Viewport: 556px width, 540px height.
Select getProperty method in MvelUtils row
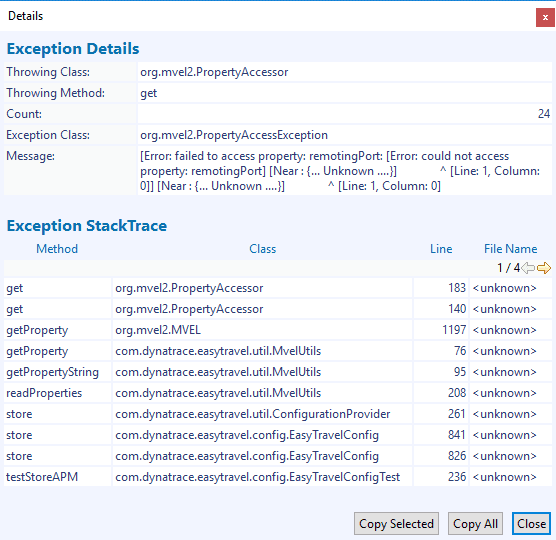(x=58, y=351)
